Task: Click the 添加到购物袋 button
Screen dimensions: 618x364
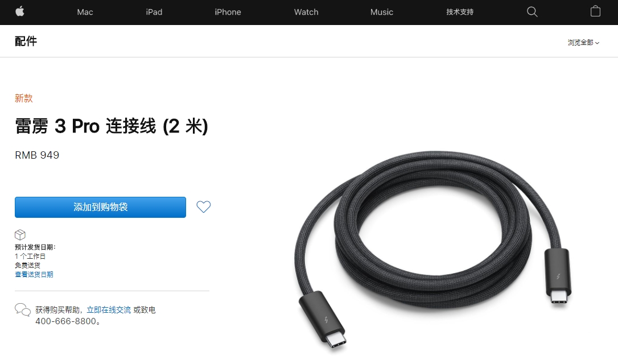Action: pyautogui.click(x=101, y=207)
